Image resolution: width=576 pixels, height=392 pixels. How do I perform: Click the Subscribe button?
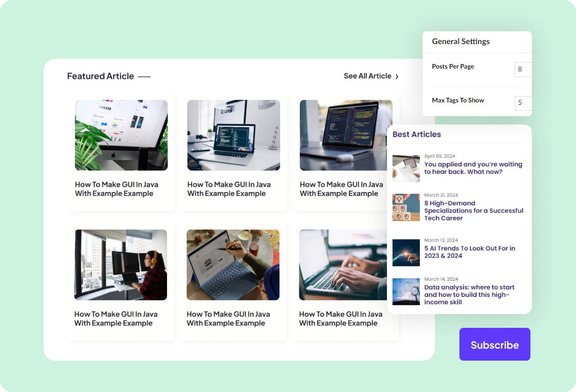coord(495,344)
